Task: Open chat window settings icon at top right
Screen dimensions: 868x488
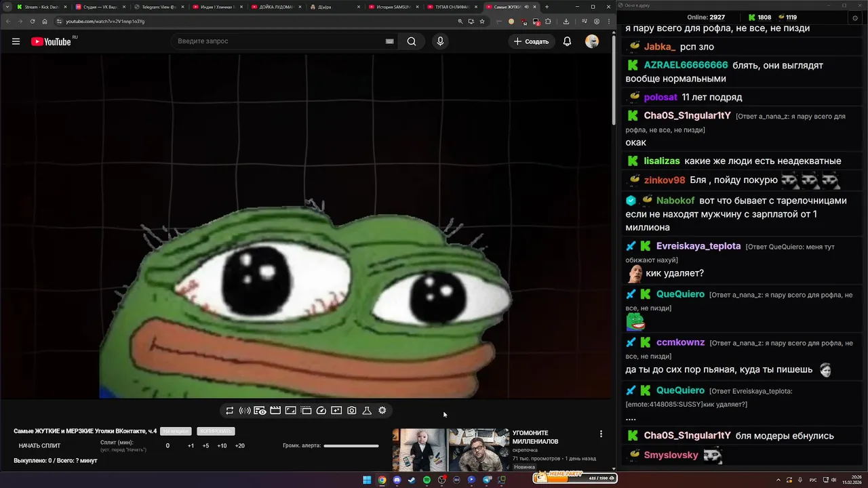Action: click(854, 17)
